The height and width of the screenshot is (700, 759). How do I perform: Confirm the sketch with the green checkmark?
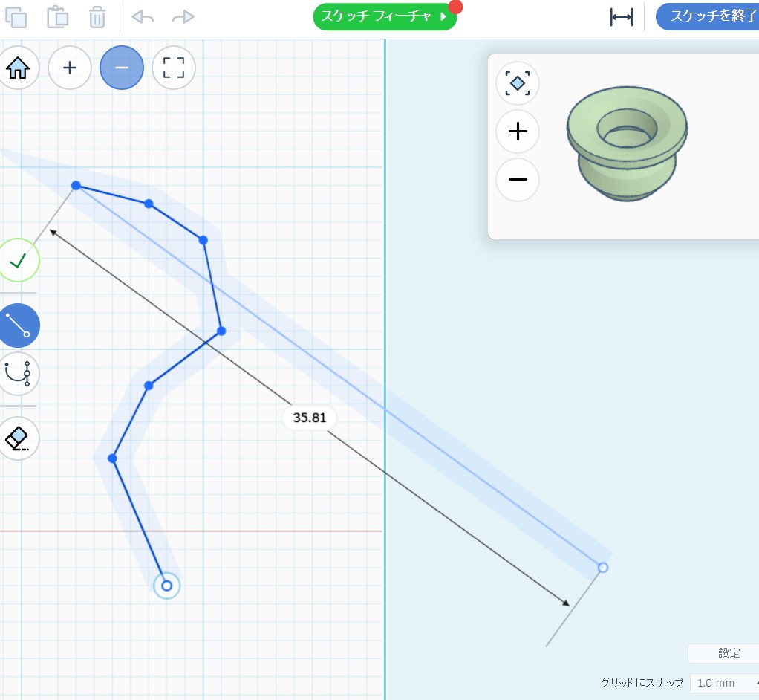coord(19,260)
